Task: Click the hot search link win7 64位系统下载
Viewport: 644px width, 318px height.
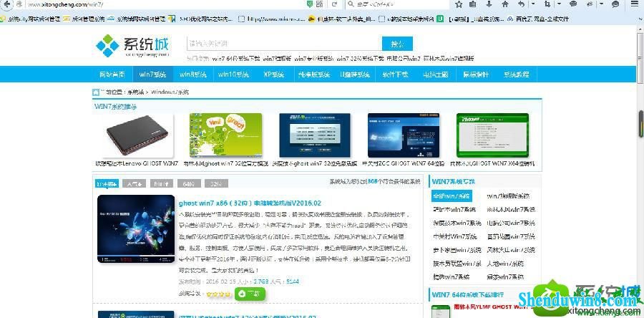Action: click(236, 59)
